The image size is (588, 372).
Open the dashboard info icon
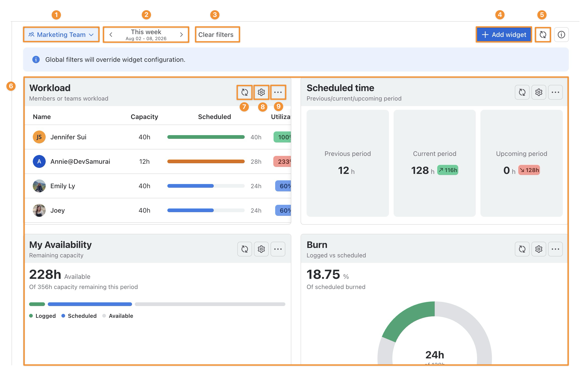(x=561, y=35)
